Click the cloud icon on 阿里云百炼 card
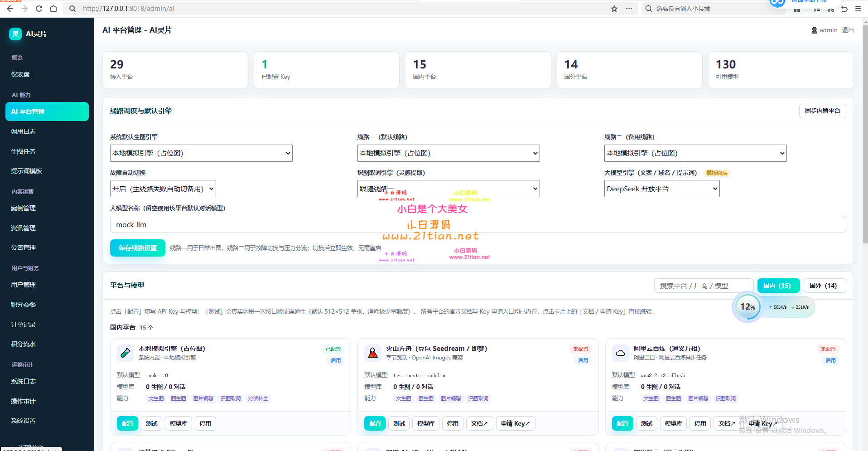Image resolution: width=868 pixels, height=451 pixels. click(x=621, y=353)
